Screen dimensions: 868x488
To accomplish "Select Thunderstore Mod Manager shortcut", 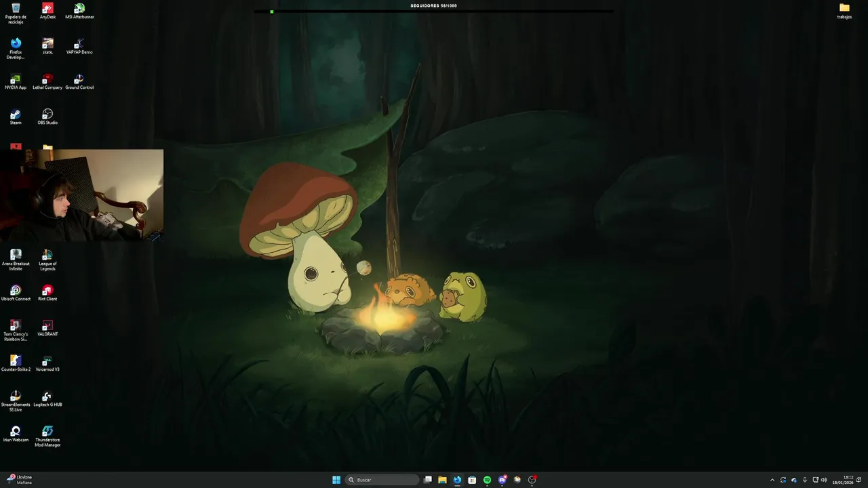I will 47,436.
